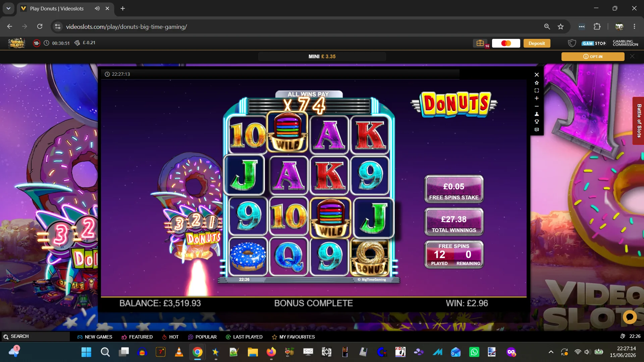Click the BONUS COMPLETE message
Image resolution: width=644 pixels, height=362 pixels.
tap(313, 303)
